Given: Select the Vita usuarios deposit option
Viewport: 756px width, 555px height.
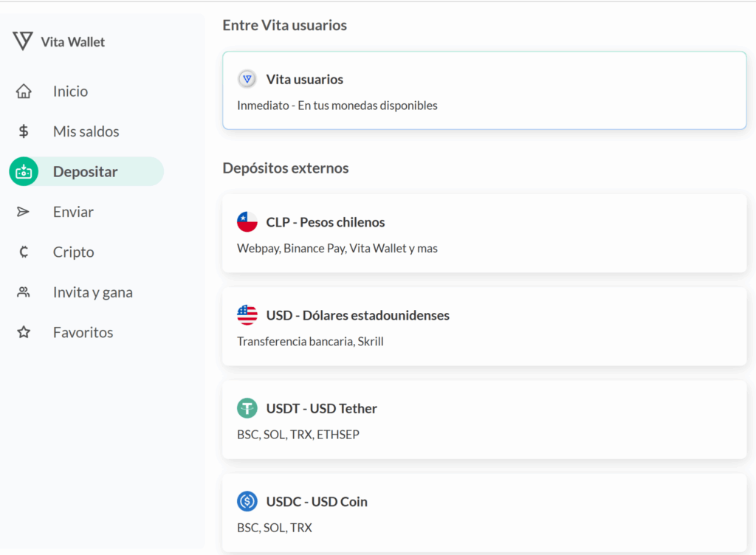Looking at the screenshot, I should [484, 91].
